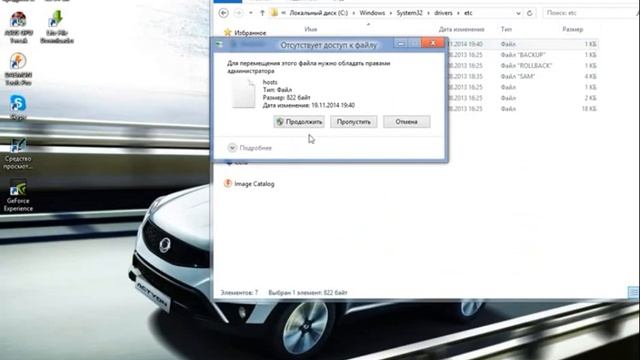The width and height of the screenshot is (640, 360).
Task: Click the hosts file name in dialog
Action: pos(270,82)
